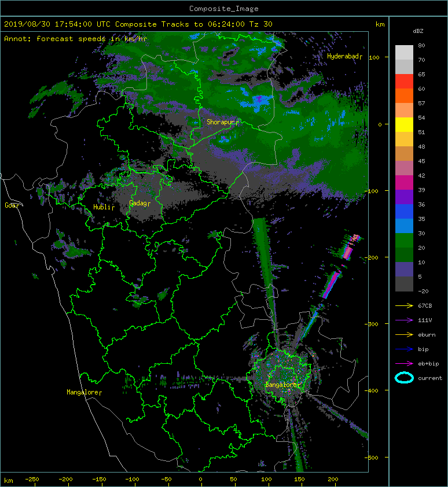
Task: Click the '-50' tick on the bottom axis
Action: click(x=166, y=479)
